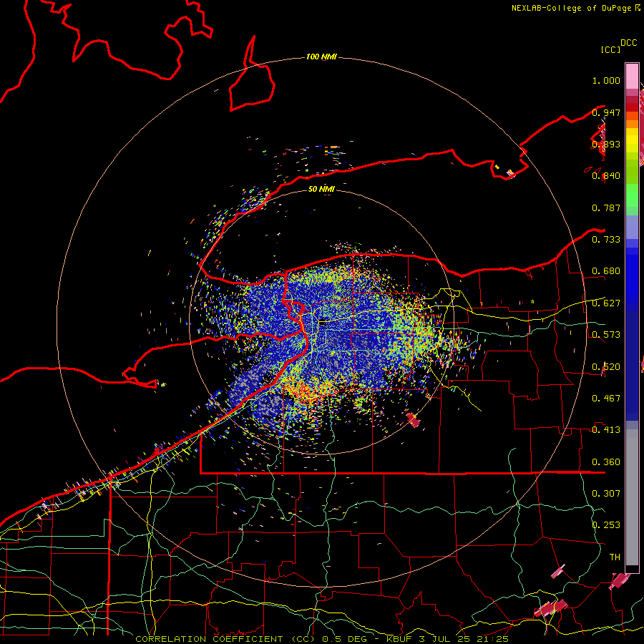
Task: Click the 50 NMI range ring label
Action: [x=321, y=189]
